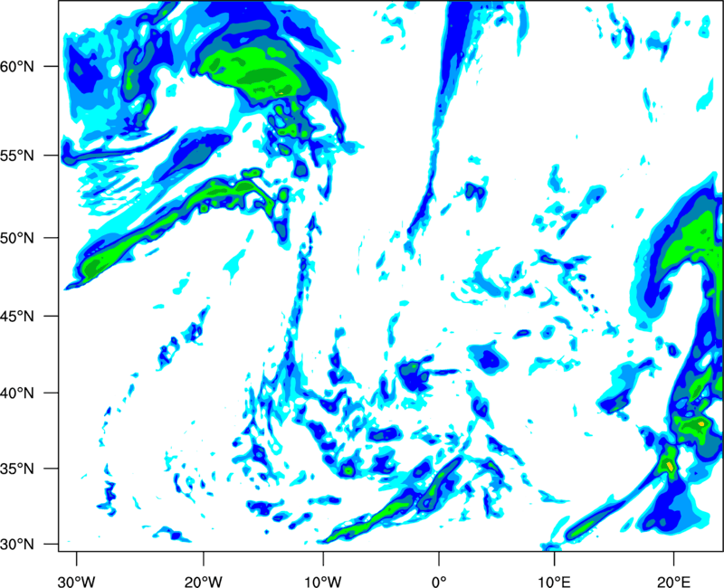
Task: Click the 10°W longitude label
Action: coord(322,582)
